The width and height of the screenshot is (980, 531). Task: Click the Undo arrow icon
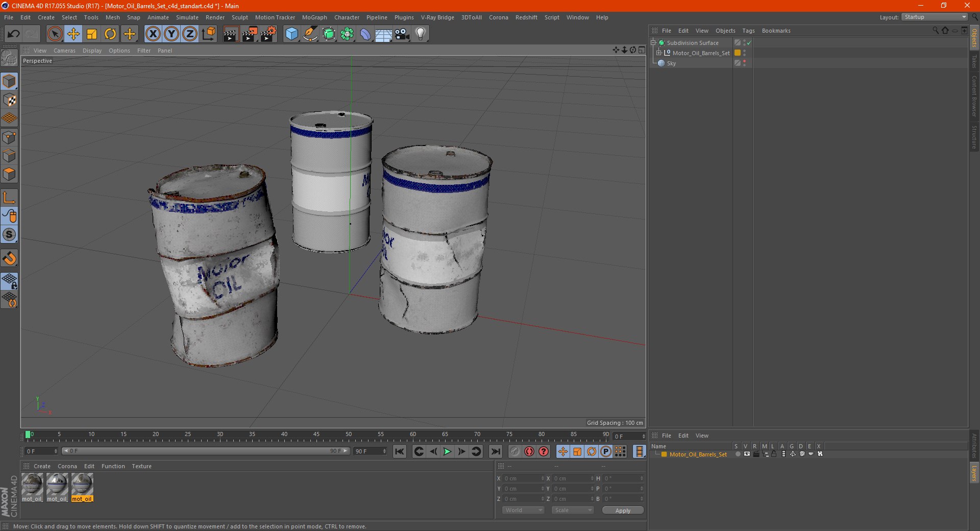(14, 34)
